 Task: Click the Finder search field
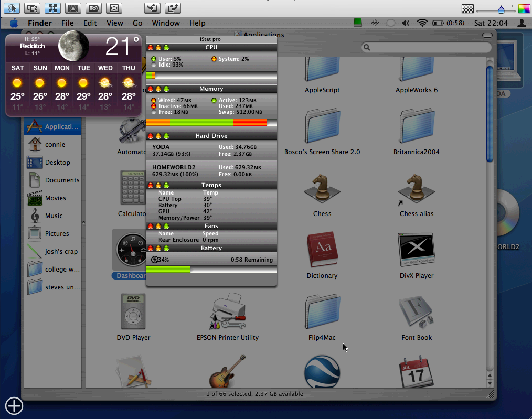[426, 48]
